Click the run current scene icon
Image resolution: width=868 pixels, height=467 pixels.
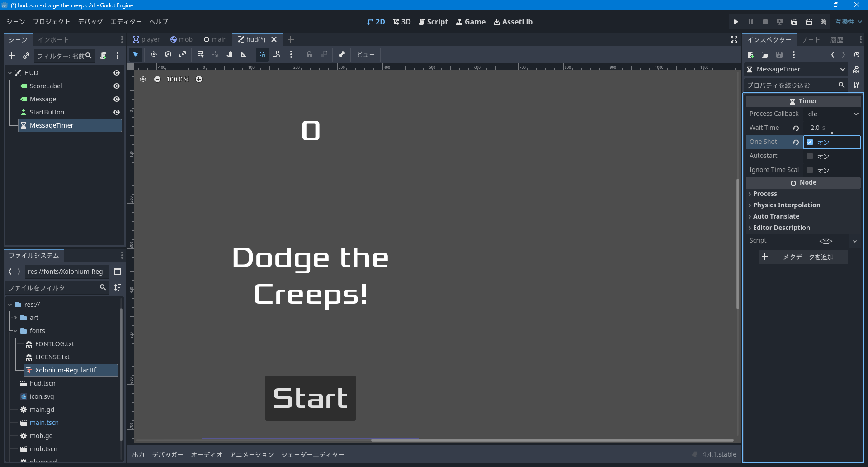[794, 22]
